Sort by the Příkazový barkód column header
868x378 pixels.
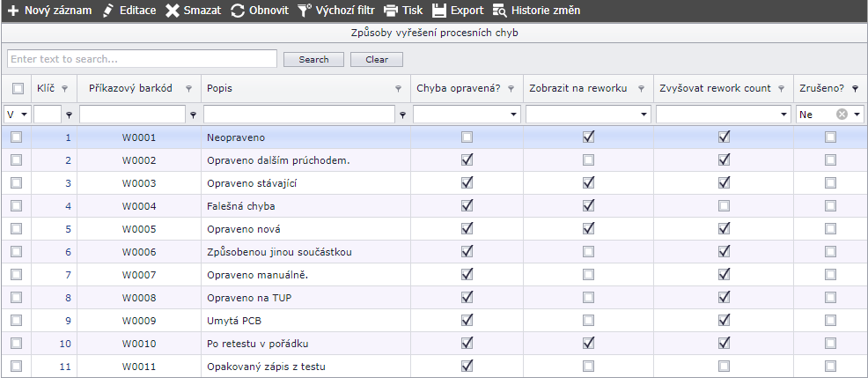tap(130, 88)
